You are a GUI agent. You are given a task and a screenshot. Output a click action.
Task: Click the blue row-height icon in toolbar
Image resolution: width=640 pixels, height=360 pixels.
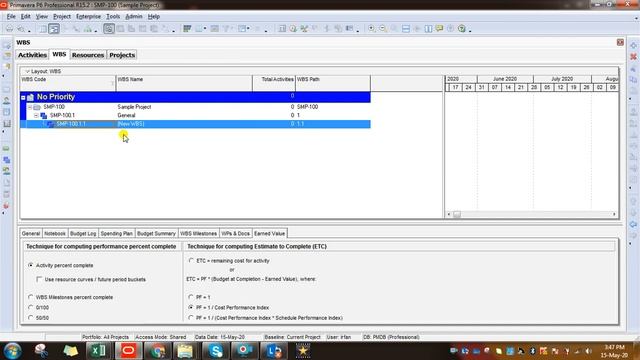(x=406, y=29)
